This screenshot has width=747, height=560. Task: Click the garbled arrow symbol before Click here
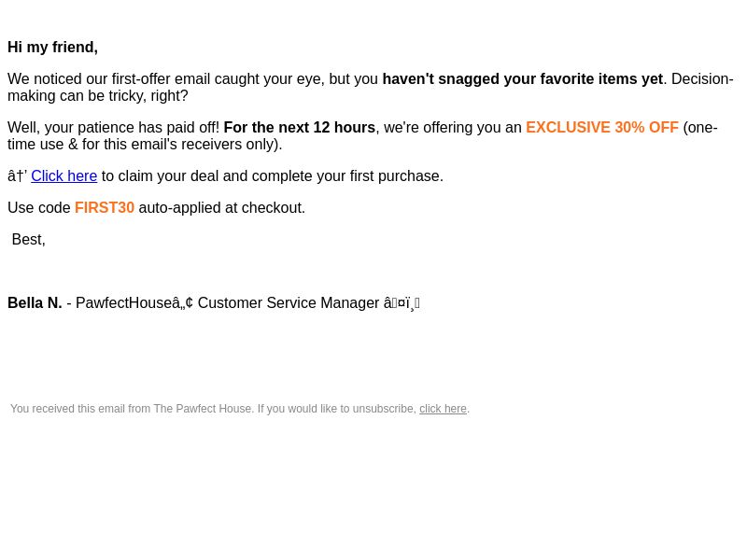(x=17, y=176)
